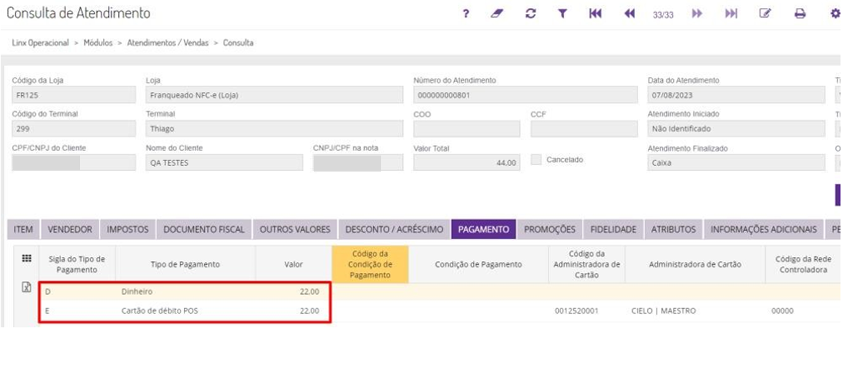Viewport: 868px width, 383px height.
Task: Click the Terminal field Thiago
Action: pos(274,128)
